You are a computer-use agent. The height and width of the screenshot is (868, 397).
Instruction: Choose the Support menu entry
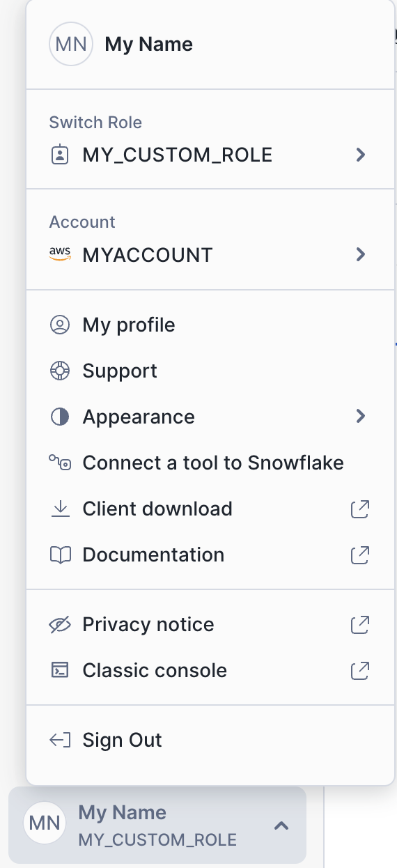[x=210, y=371]
